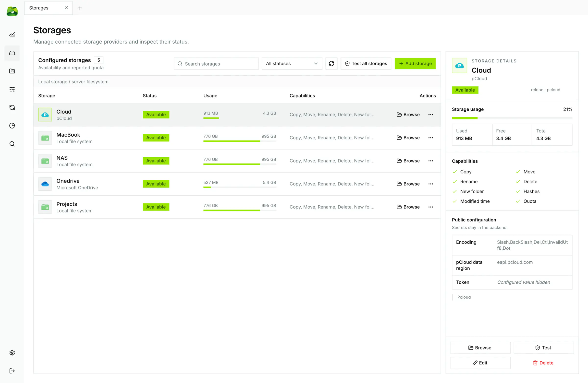Viewport: 588px width, 383px height.
Task: Edit the Cloud storage
Action: [480, 363]
